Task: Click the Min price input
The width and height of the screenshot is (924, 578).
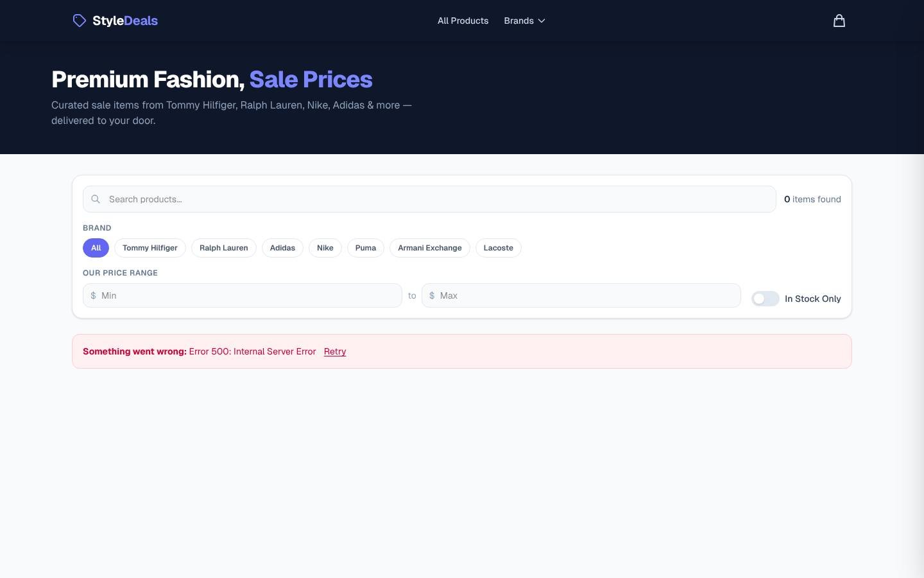Action: point(243,295)
